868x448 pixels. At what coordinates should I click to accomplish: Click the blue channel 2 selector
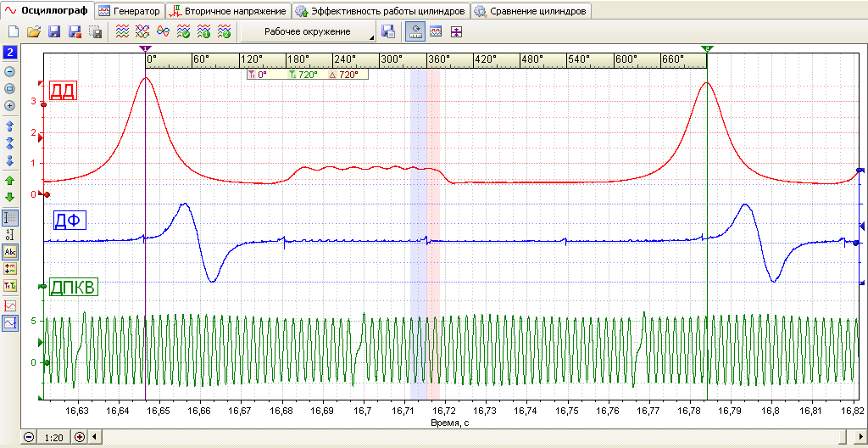pos(10,53)
